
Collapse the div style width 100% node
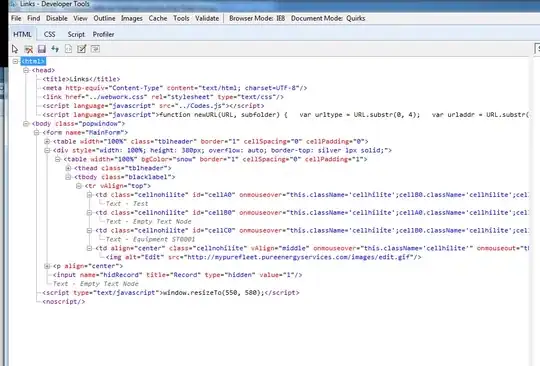[47, 150]
